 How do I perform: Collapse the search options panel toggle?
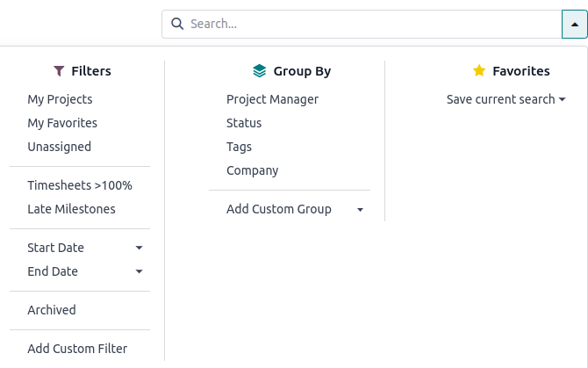point(574,24)
